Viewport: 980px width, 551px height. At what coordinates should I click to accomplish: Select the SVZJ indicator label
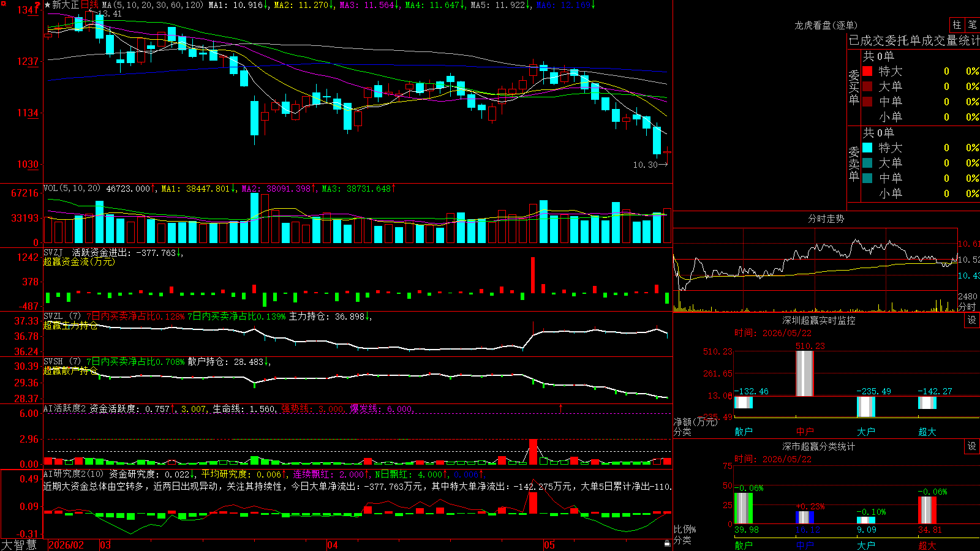[53, 252]
